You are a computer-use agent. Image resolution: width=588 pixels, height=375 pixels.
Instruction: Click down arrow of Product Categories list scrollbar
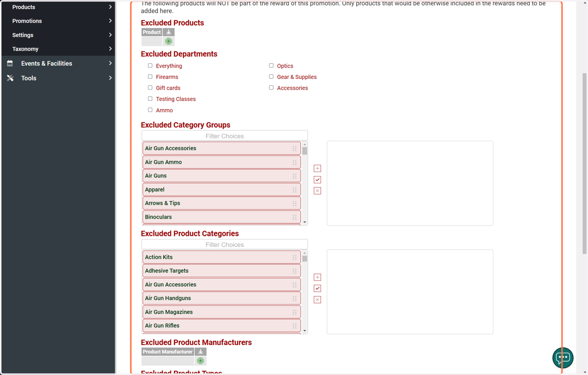(305, 331)
